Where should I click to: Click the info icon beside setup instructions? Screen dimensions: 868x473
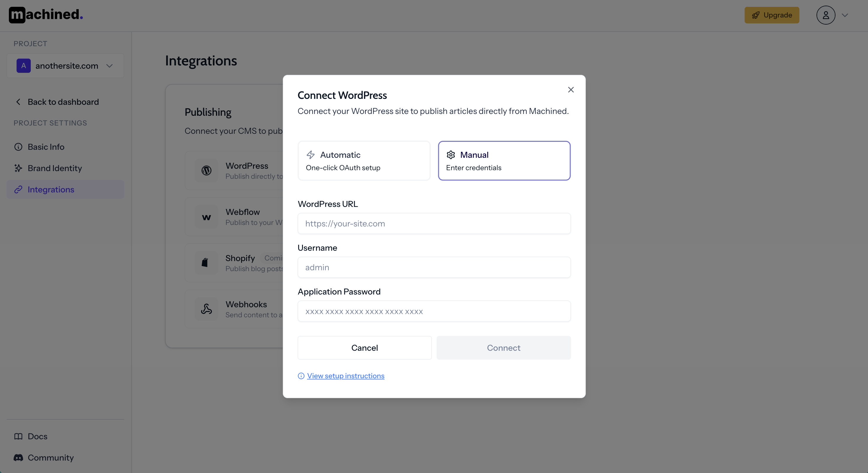pos(301,376)
